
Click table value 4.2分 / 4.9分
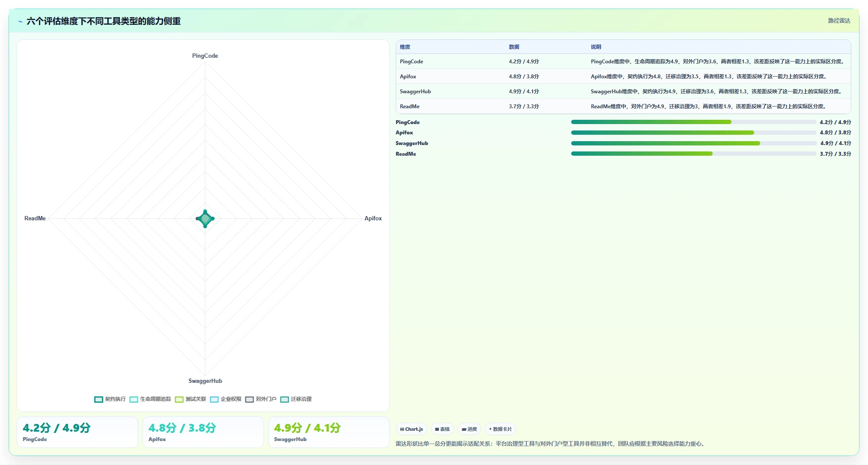tap(524, 62)
